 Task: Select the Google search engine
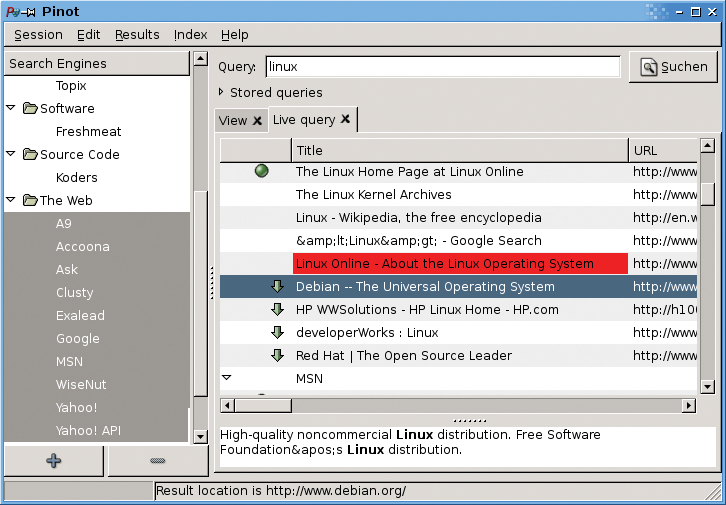pyautogui.click(x=77, y=338)
